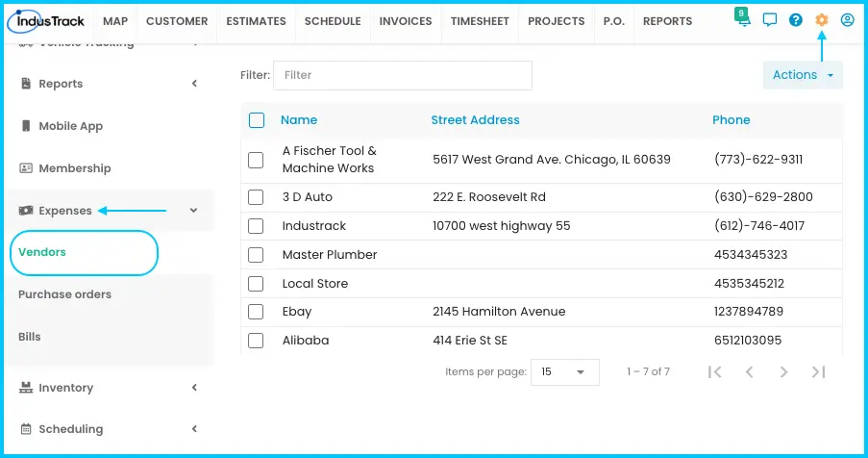
Task: Click the Mobile App sidebar label
Action: pos(71,126)
